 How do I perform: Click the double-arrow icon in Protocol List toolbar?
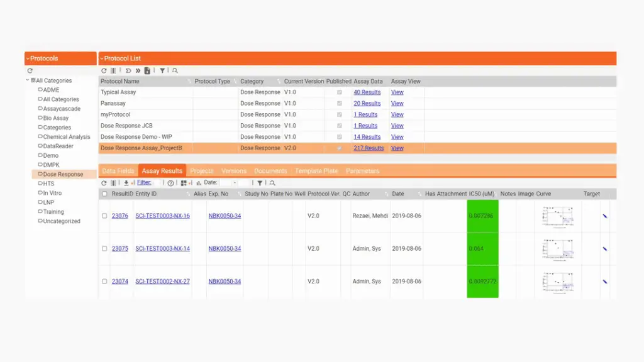(138, 70)
